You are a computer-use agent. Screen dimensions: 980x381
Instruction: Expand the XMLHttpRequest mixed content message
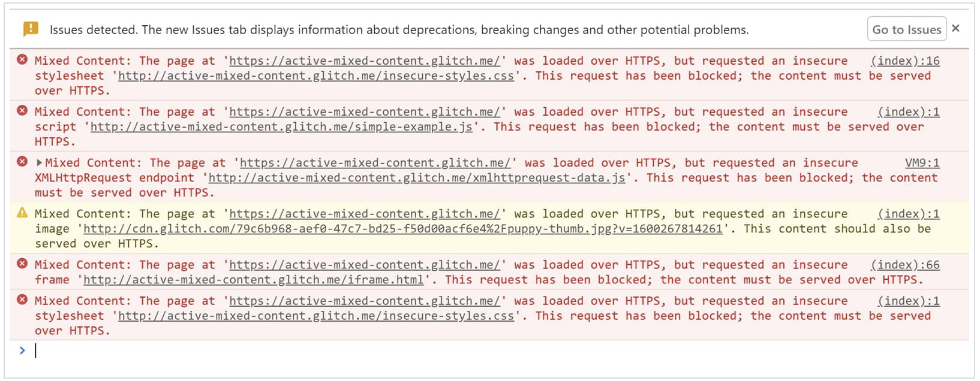[x=39, y=162]
